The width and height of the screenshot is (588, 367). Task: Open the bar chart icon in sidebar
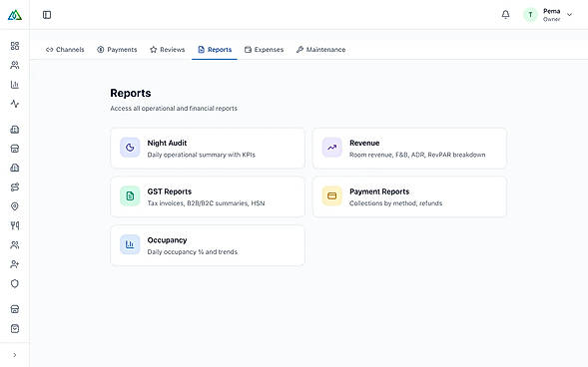[15, 84]
